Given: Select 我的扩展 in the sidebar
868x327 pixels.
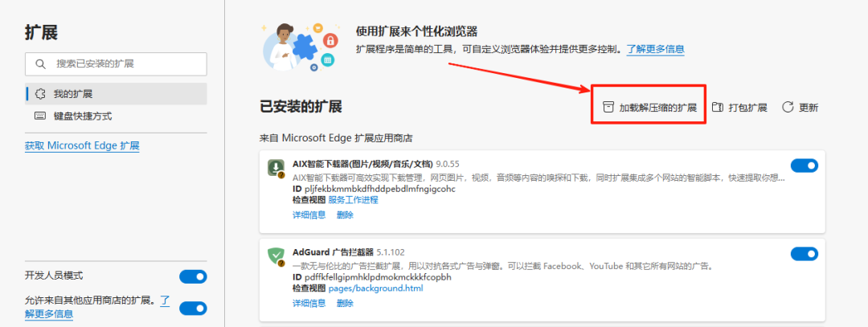Looking at the screenshot, I should pos(116,94).
